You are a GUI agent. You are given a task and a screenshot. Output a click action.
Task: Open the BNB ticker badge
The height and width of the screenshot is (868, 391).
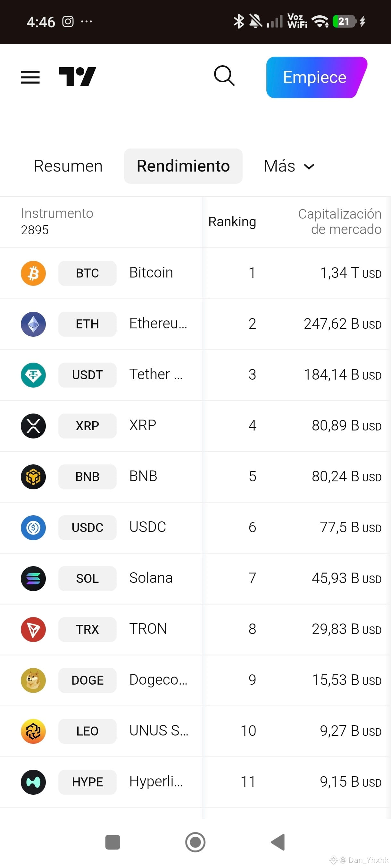coord(87,477)
